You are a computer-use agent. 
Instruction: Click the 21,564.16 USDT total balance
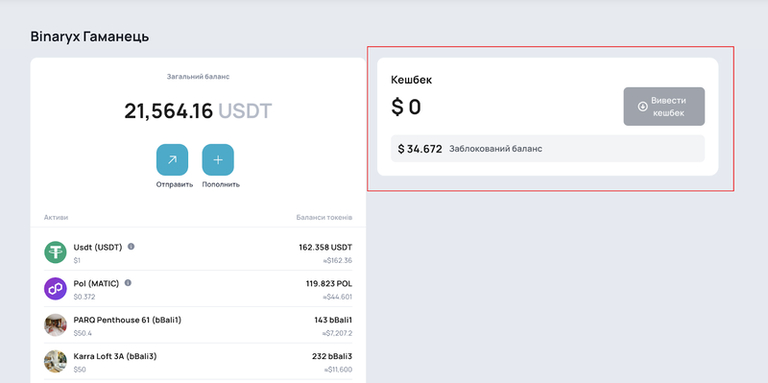point(198,111)
